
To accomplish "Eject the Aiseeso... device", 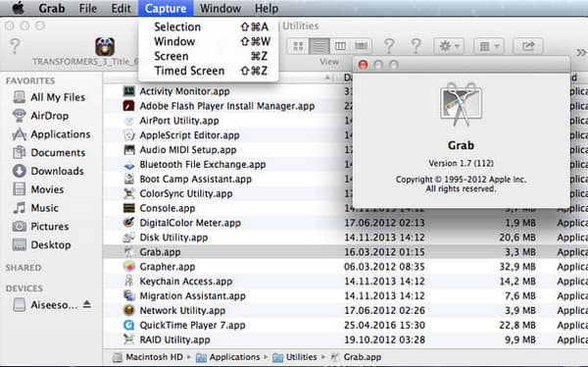I will (87, 304).
